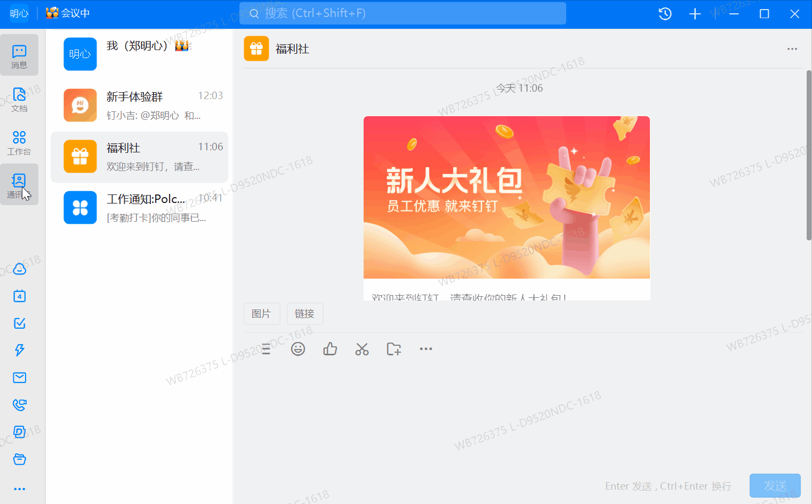Click the blue 工作通知 clover avatar
The width and height of the screenshot is (812, 504).
(x=80, y=208)
